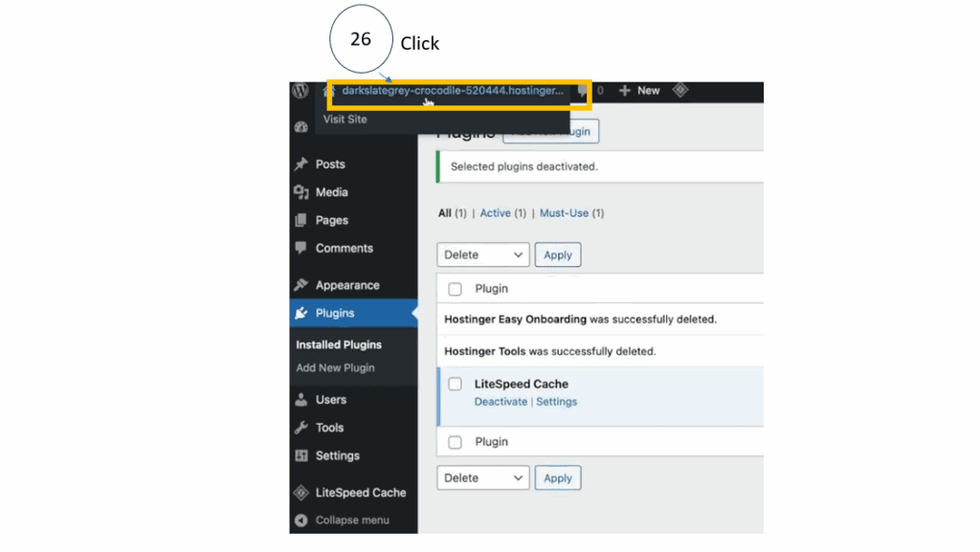980x552 pixels.
Task: Click the Media icon in sidebar
Action: tap(301, 192)
